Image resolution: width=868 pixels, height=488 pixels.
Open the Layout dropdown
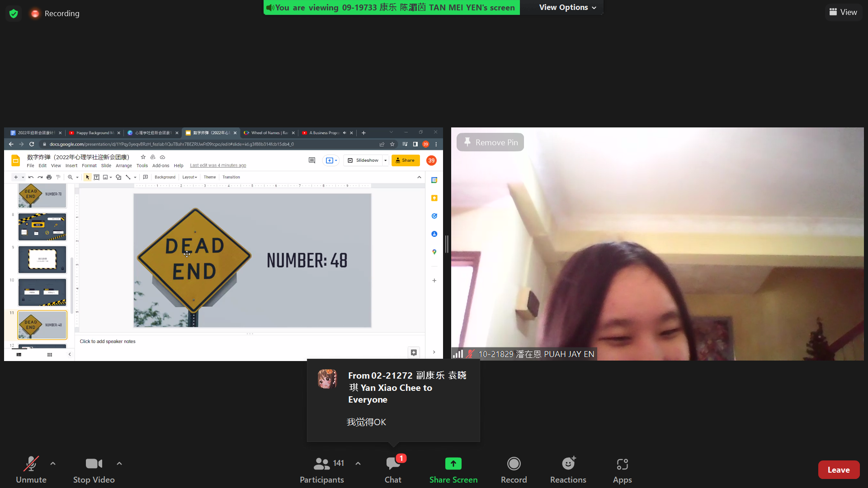click(x=189, y=177)
